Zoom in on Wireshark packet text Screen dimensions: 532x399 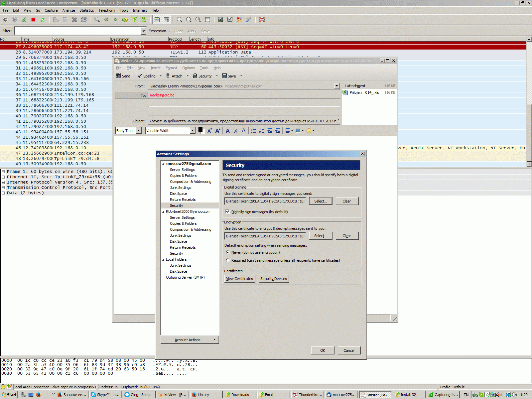click(x=180, y=20)
